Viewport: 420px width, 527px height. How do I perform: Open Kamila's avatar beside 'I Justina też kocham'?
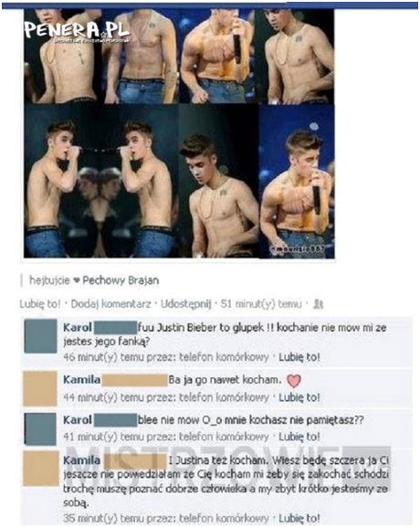click(41, 469)
